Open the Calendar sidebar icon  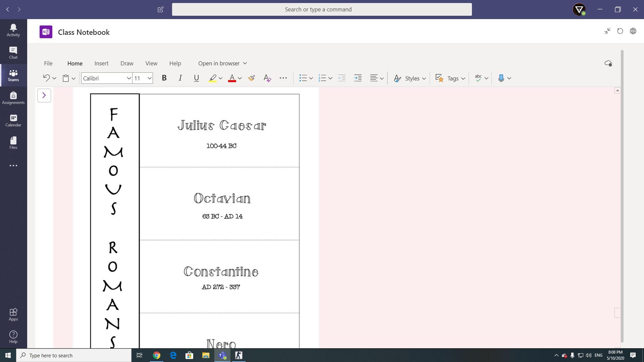point(13,120)
